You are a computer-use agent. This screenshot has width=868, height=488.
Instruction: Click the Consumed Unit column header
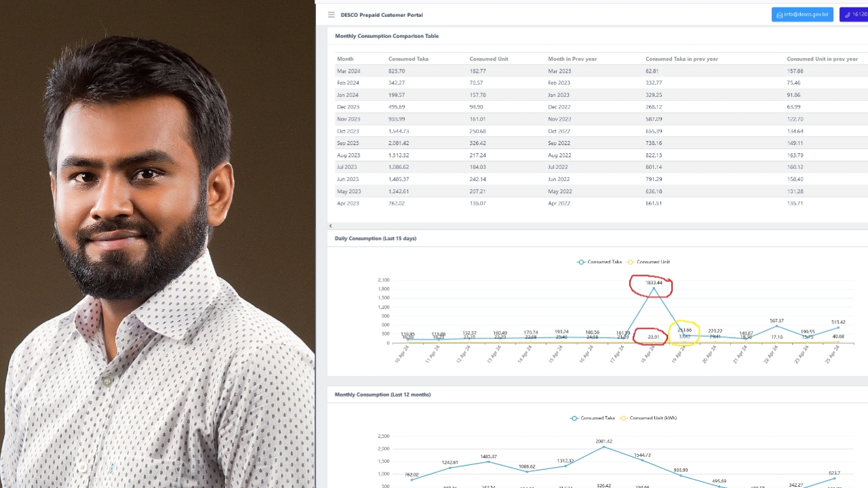(488, 59)
